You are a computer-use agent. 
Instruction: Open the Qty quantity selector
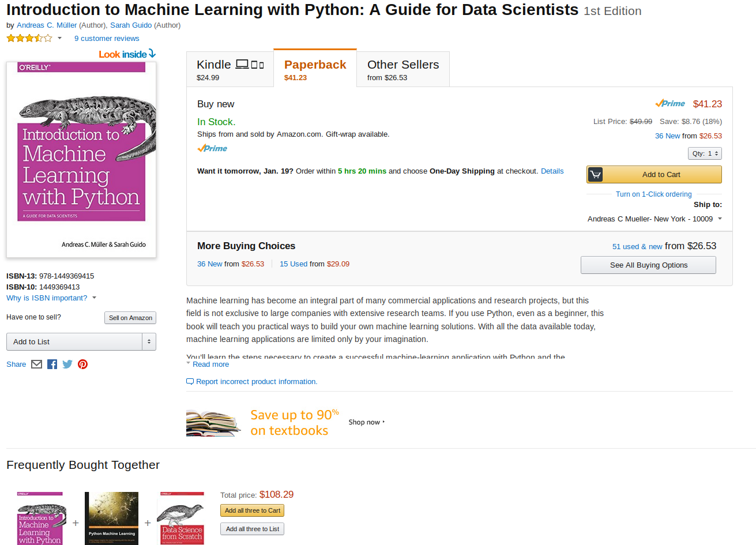tap(705, 153)
